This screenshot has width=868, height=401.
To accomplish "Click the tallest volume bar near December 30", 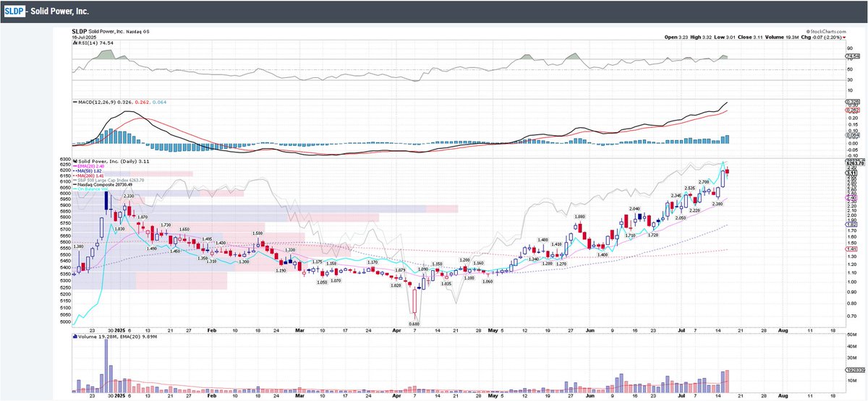I will (107, 366).
